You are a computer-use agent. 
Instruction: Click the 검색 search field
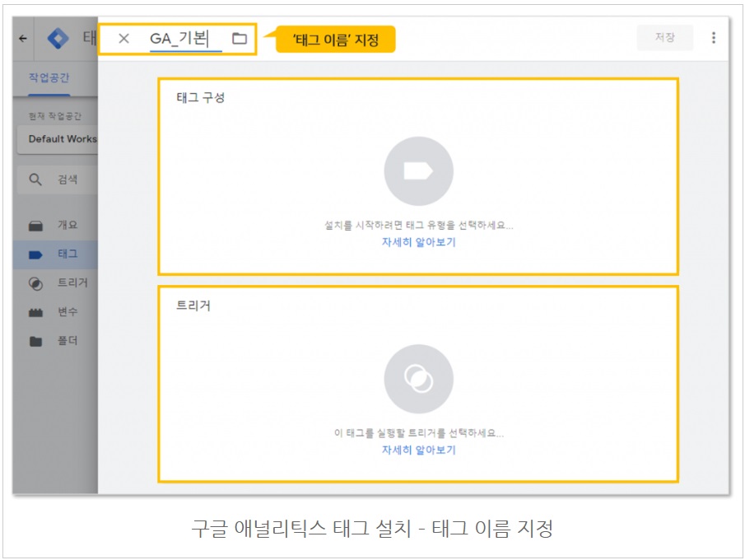click(x=58, y=180)
